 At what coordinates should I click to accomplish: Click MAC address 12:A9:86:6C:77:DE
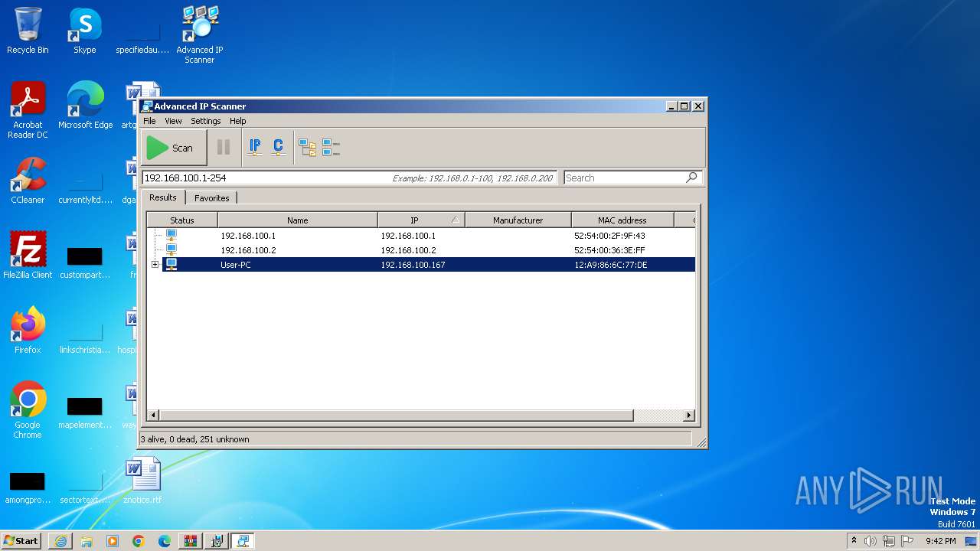click(x=611, y=265)
